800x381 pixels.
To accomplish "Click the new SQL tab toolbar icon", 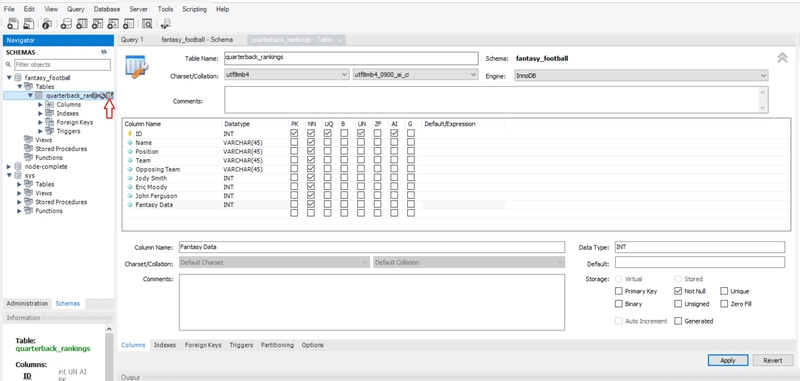I will tap(13, 23).
